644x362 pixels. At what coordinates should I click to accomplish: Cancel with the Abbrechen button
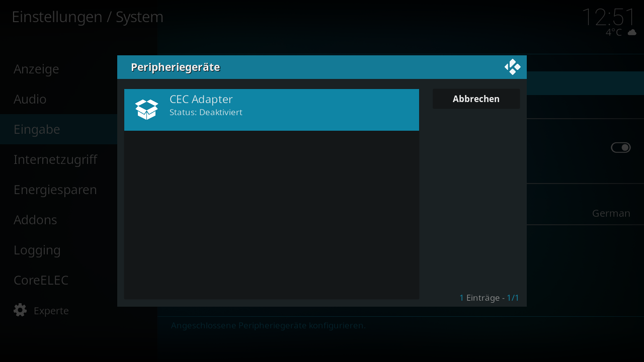tap(476, 99)
